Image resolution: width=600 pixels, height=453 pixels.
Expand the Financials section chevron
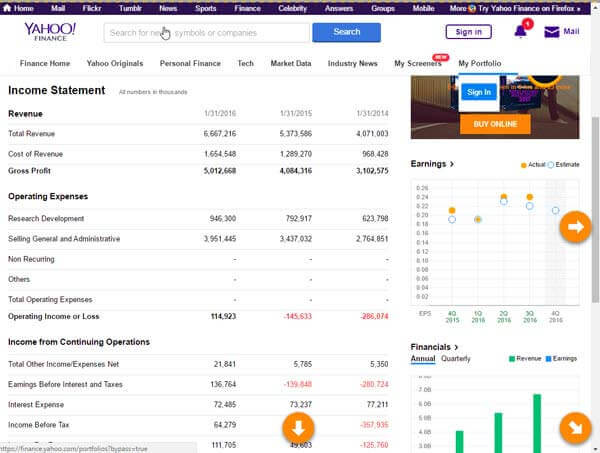tap(456, 347)
